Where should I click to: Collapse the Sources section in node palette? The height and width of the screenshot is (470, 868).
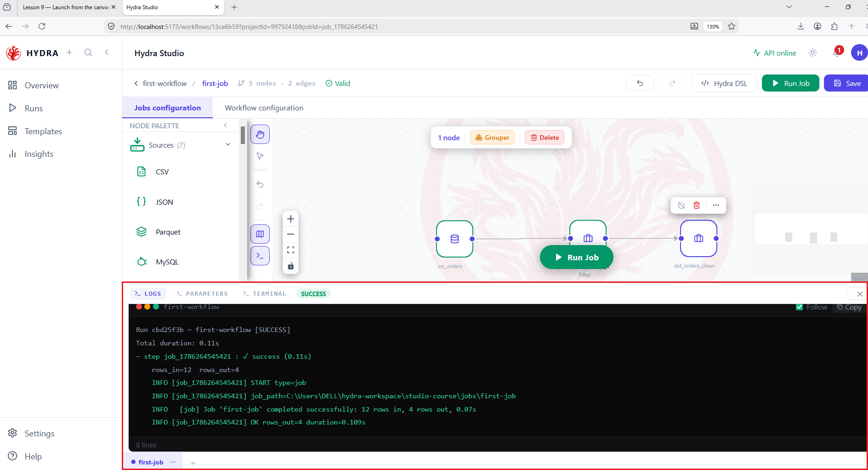pyautogui.click(x=228, y=144)
